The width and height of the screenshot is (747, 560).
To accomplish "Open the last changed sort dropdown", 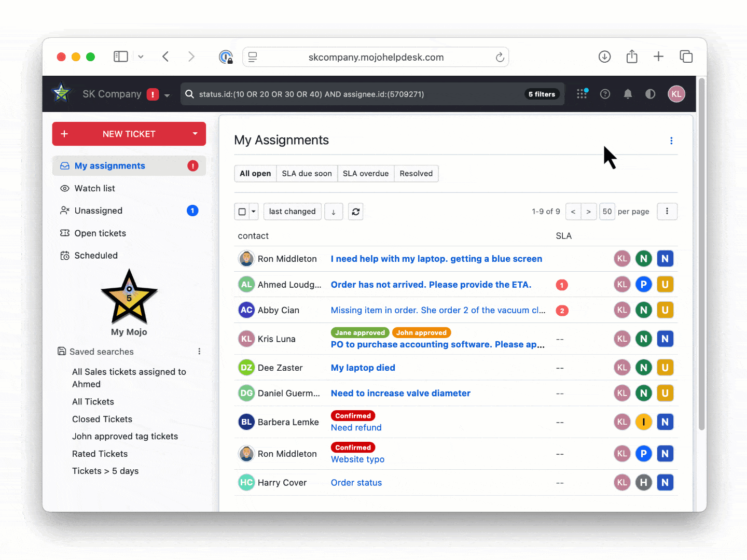I will click(x=292, y=212).
